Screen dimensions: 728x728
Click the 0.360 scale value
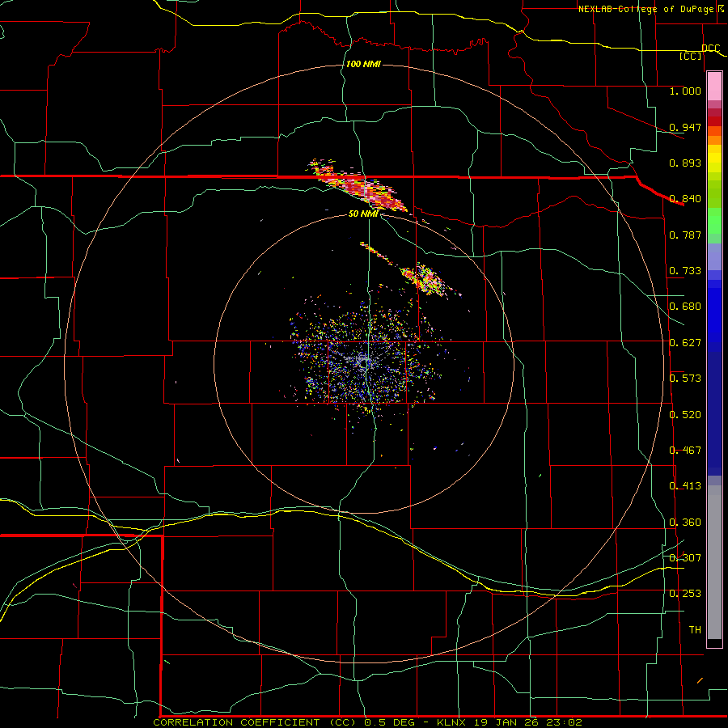click(685, 523)
